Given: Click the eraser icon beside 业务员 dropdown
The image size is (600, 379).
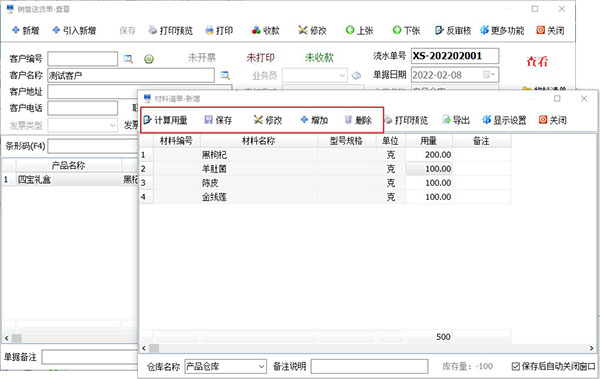Looking at the screenshot, I should [x=356, y=75].
